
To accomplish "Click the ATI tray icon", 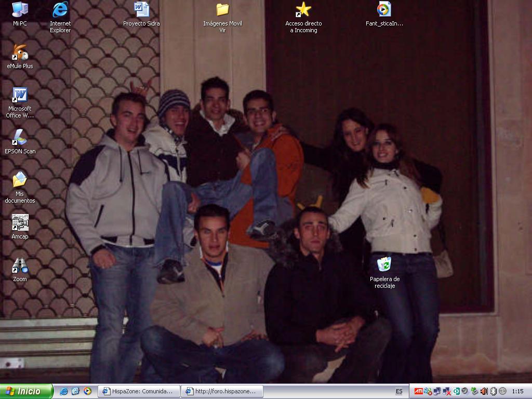I will coord(418,391).
